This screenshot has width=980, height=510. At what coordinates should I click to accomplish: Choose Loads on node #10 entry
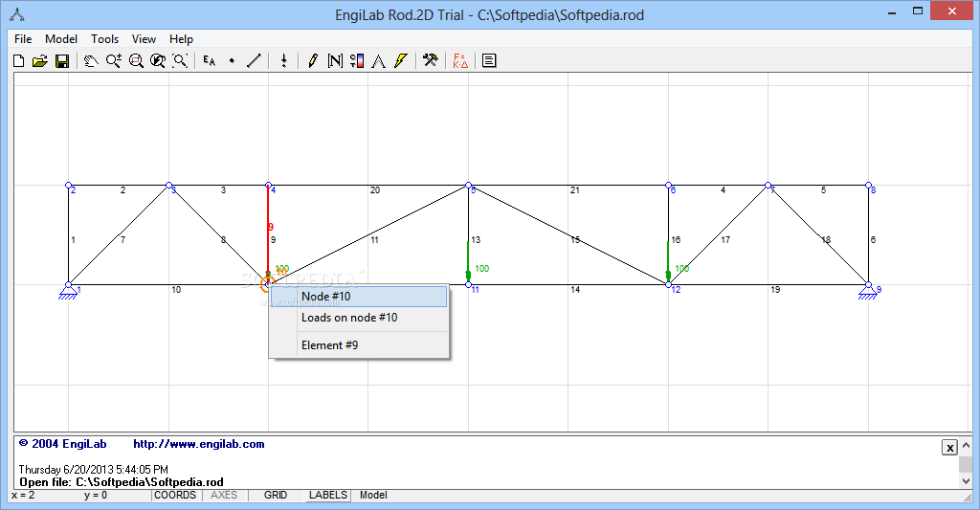[359, 318]
